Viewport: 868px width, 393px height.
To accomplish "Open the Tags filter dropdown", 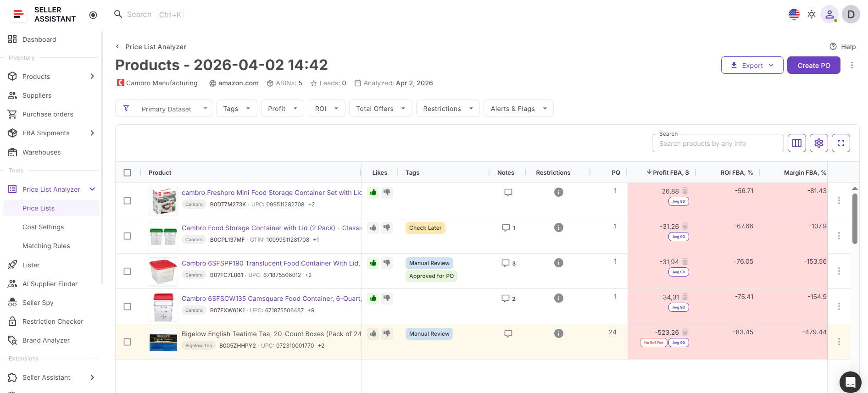I will (237, 108).
